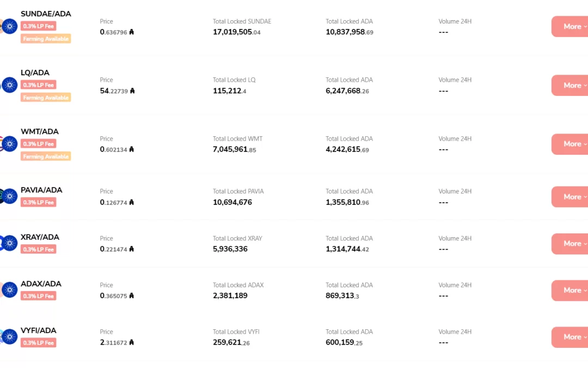
Task: Click the XRAY/ADA pair token icon
Action: point(9,243)
